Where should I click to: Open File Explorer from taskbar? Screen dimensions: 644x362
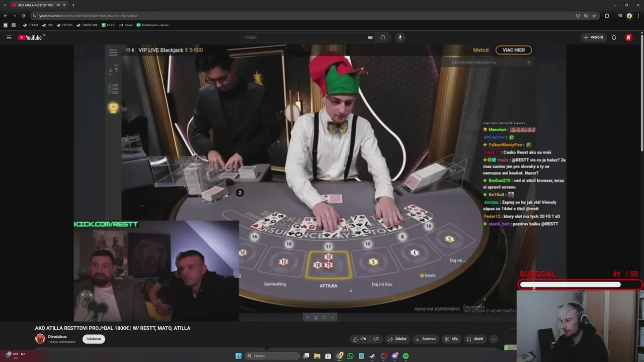point(317,356)
